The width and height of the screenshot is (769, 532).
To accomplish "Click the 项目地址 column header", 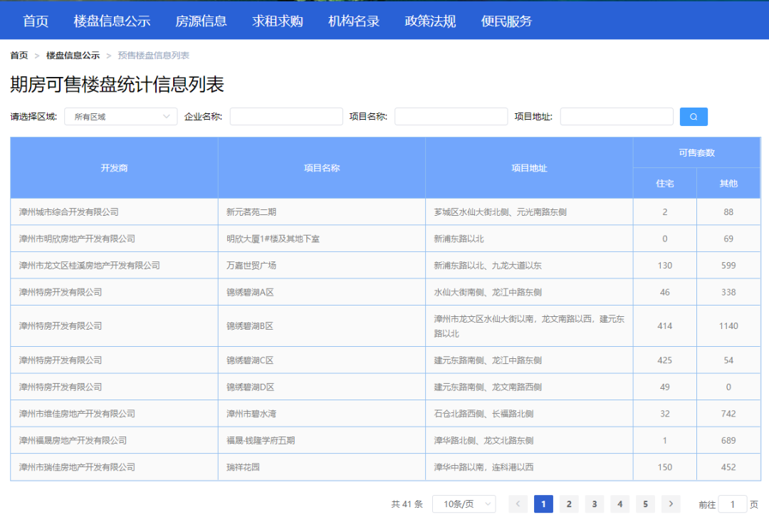I will point(529,167).
